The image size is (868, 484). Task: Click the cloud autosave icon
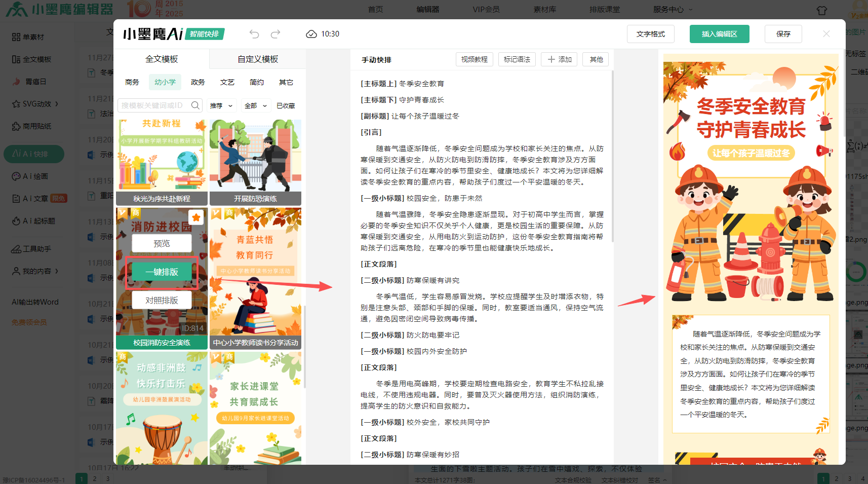[x=311, y=34]
